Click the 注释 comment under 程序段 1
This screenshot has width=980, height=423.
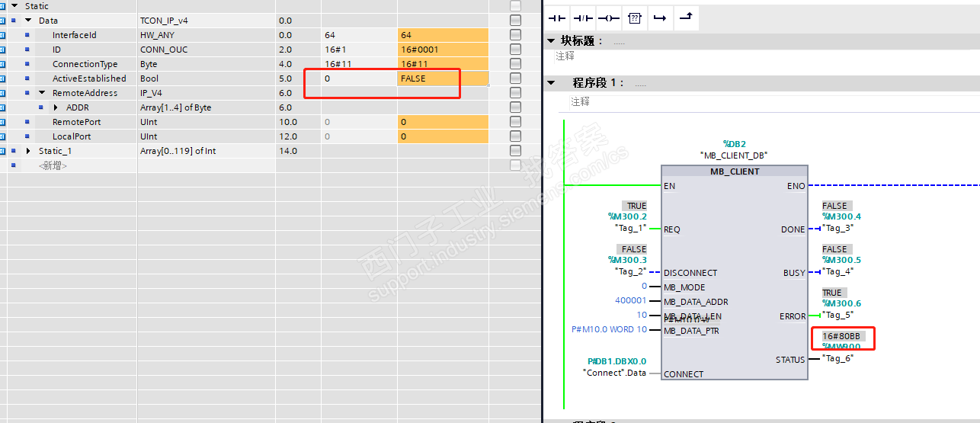(580, 101)
